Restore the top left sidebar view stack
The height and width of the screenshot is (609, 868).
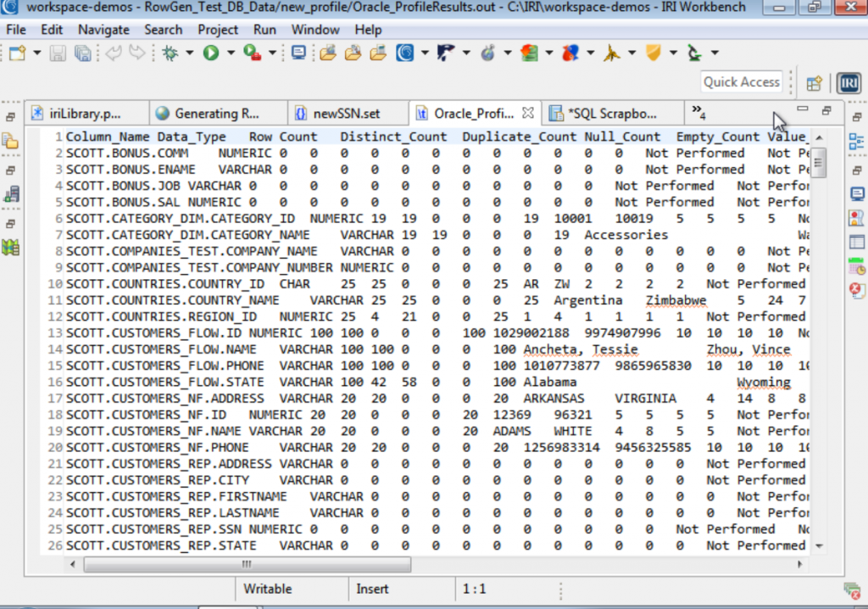click(10, 118)
